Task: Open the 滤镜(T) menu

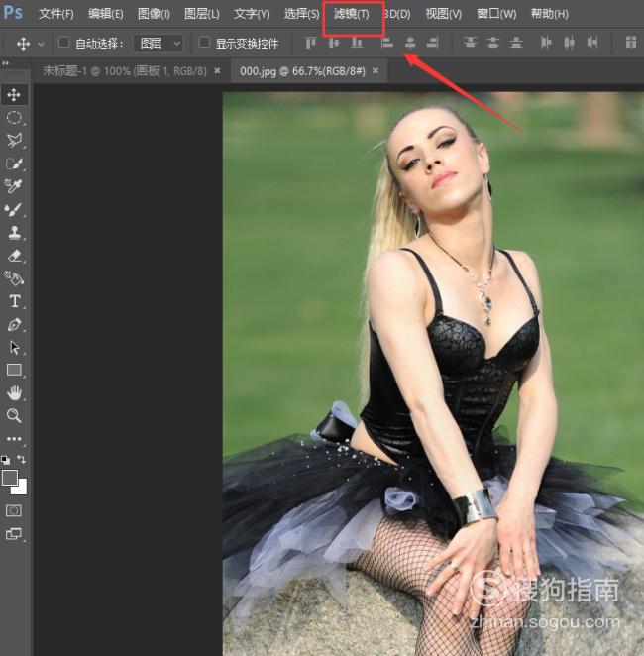Action: pos(352,14)
